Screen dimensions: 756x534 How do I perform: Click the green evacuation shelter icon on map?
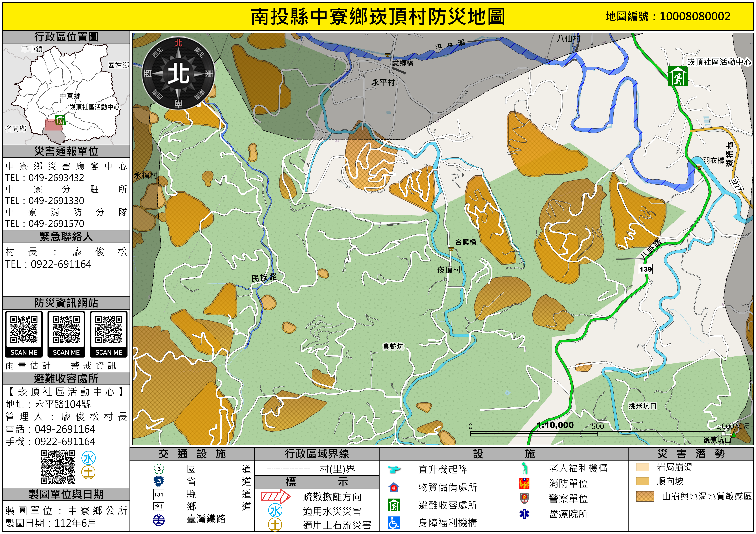point(678,76)
